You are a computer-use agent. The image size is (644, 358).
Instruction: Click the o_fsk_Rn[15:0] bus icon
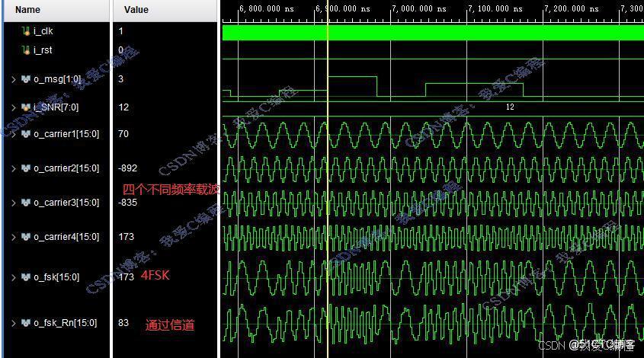tap(26, 323)
